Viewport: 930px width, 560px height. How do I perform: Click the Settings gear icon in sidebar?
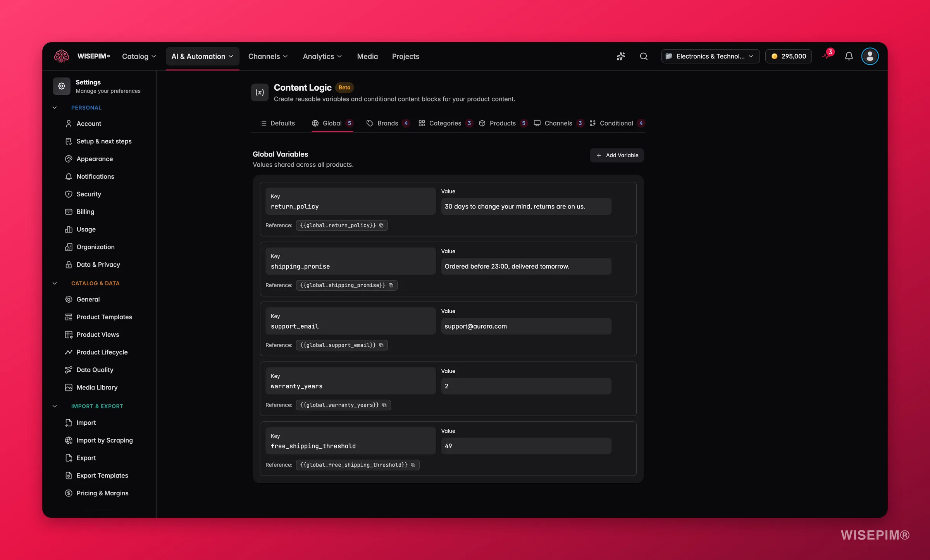[x=62, y=86]
